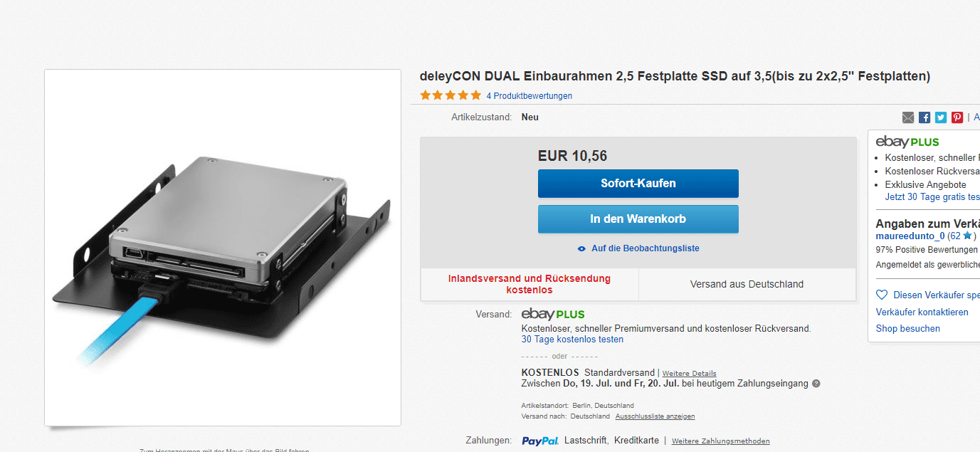
Task: Expand Weitere Zahlungsmethoden
Action: coord(721,441)
